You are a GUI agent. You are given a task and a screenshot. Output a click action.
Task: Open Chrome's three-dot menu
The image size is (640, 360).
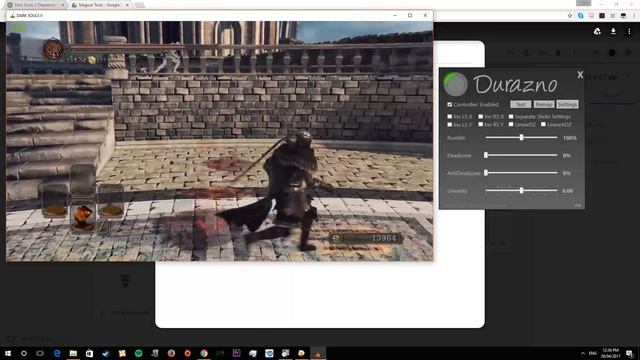pos(635,16)
